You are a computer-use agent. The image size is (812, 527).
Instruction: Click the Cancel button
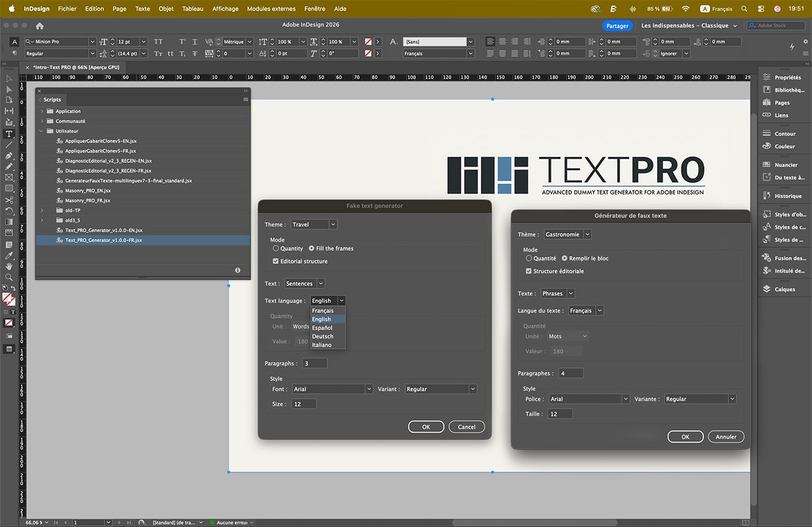pyautogui.click(x=467, y=427)
